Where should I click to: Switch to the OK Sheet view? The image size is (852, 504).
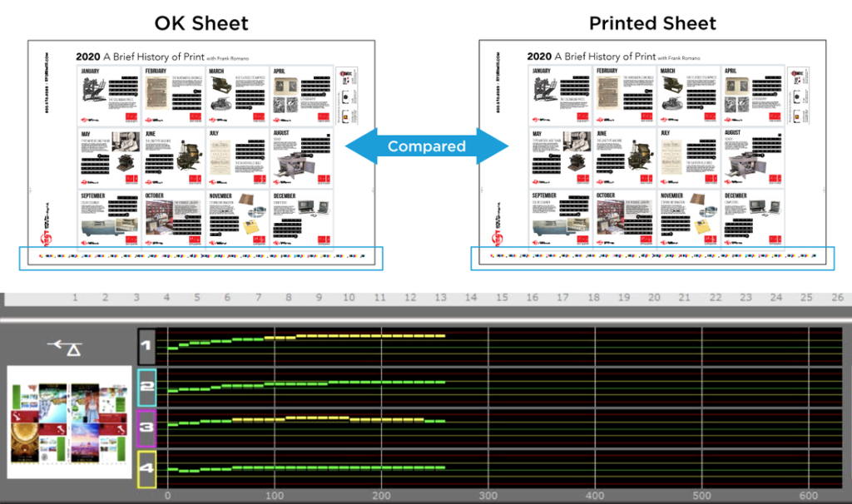pos(200,23)
